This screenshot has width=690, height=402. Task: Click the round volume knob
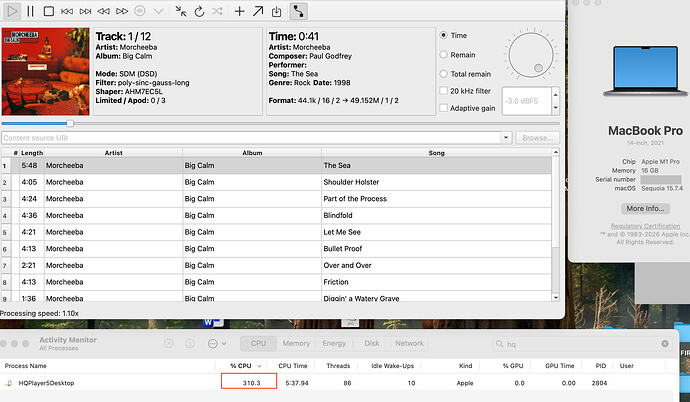pos(531,55)
